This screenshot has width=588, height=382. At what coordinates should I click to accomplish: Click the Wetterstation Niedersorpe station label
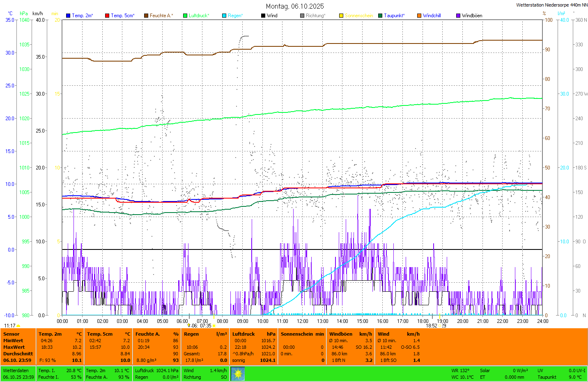[x=551, y=5]
